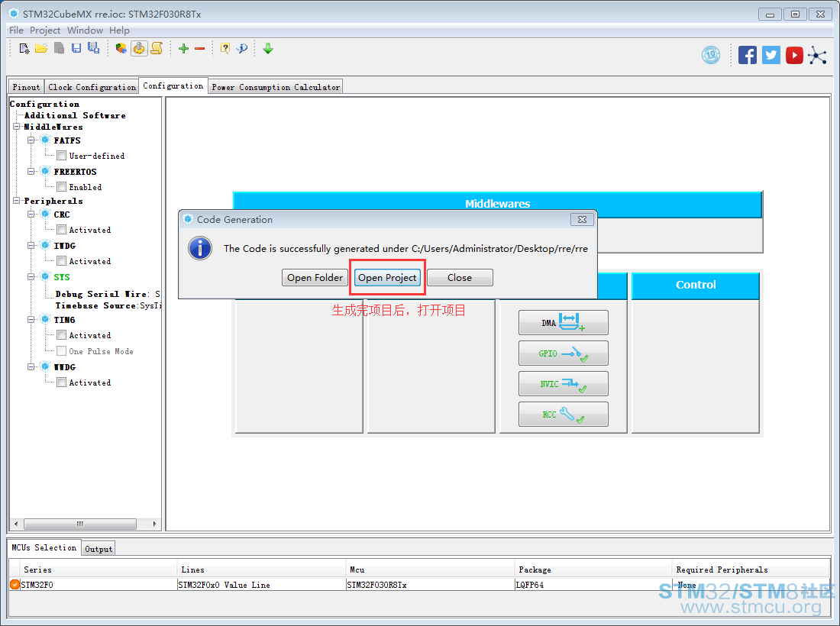Open the Load Project folder icon

coord(41,49)
